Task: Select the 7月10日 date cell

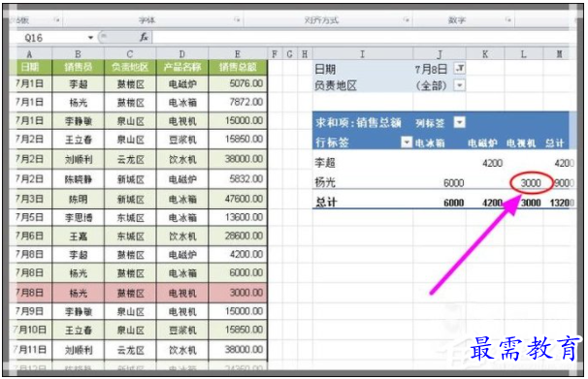Action: [31, 330]
